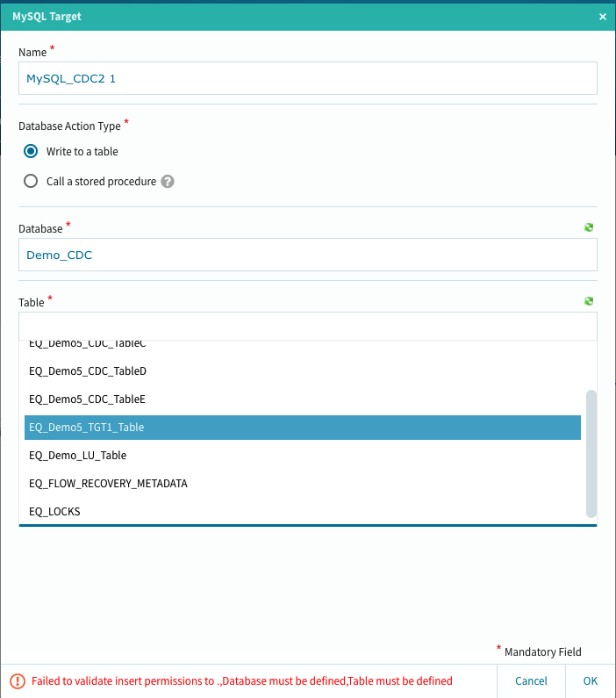Select EQ_Demo5_TGT1_Table entry

(303, 428)
